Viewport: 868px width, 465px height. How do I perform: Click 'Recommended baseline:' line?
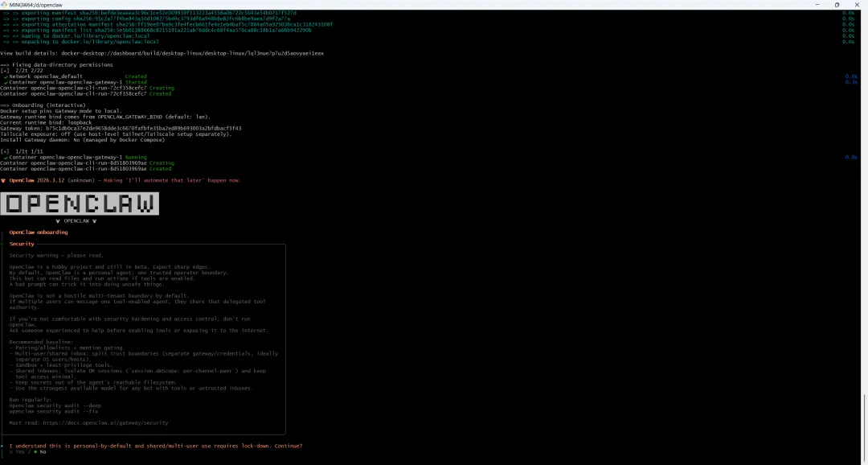click(41, 342)
